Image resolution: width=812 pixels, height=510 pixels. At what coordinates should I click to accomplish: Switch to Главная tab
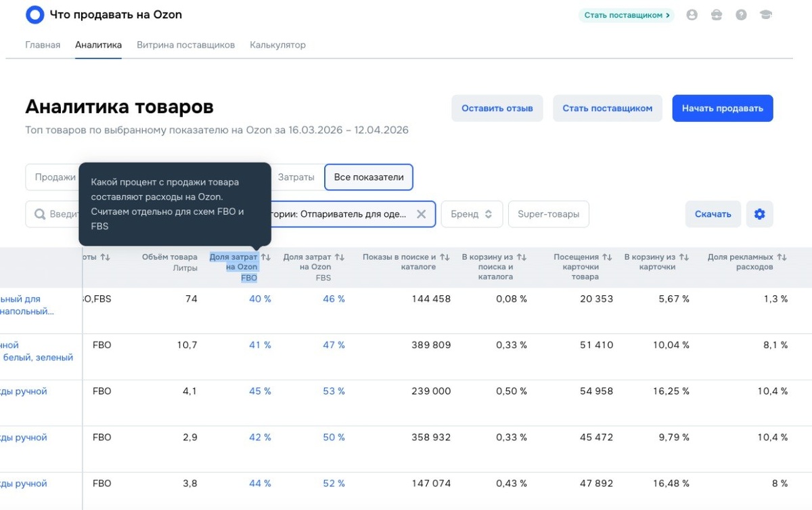pyautogui.click(x=43, y=45)
